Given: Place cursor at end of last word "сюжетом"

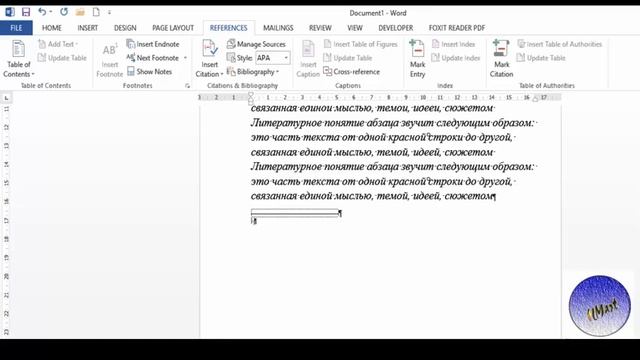Looking at the screenshot, I should [494, 196].
